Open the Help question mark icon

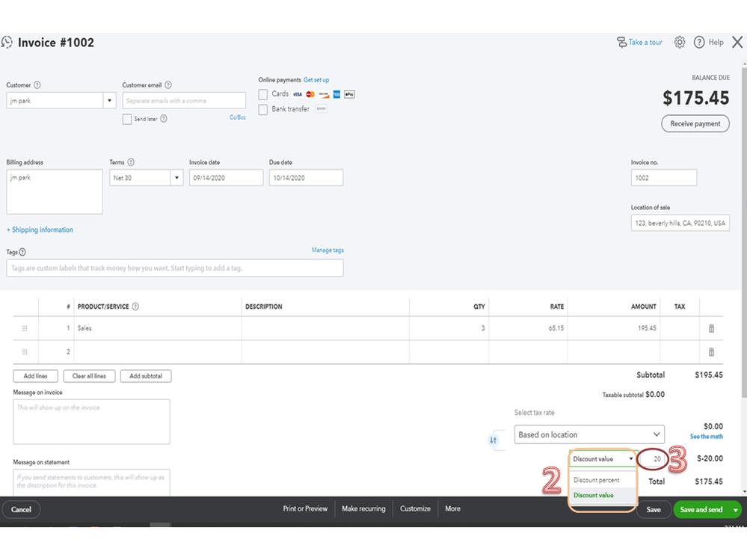699,43
